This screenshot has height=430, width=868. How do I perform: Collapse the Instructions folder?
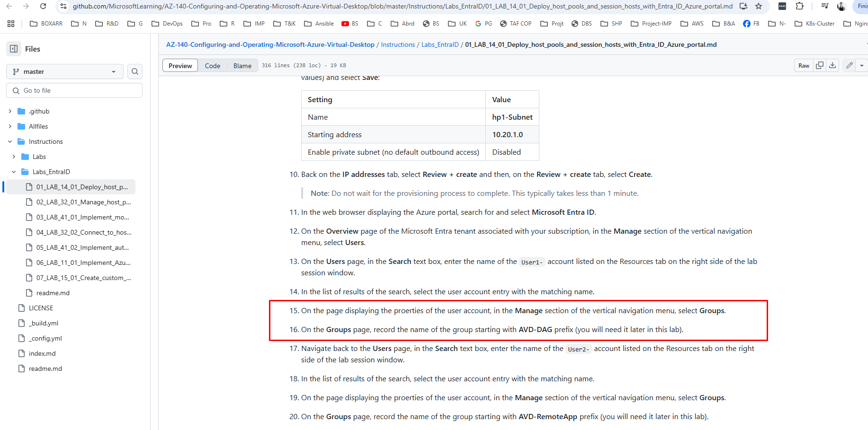pyautogui.click(x=10, y=141)
